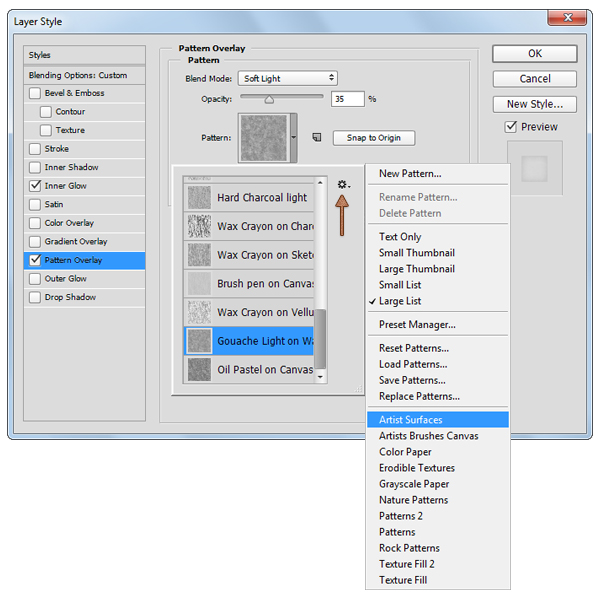Turn on Color Overlay checkbox
This screenshot has width=600, height=600.
[35, 223]
